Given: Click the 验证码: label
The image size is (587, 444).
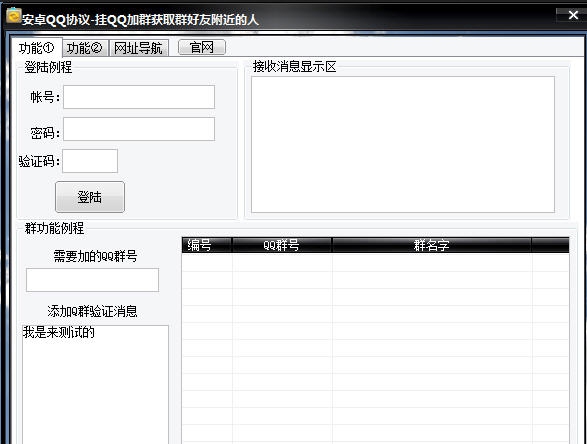Looking at the screenshot, I should 39,161.
